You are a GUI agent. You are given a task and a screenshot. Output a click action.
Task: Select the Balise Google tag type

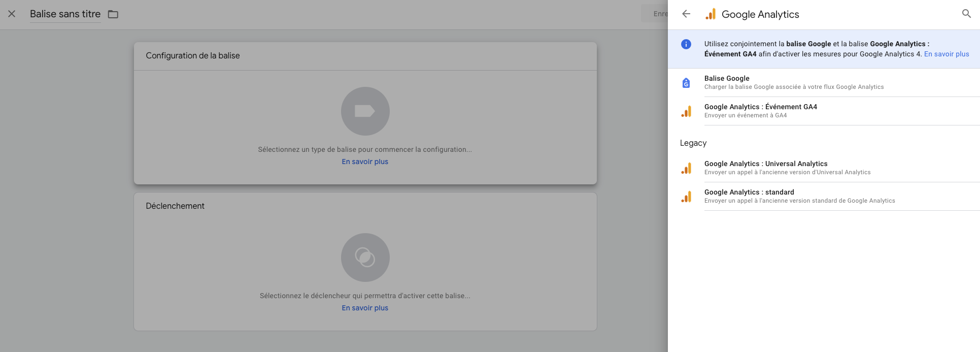pyautogui.click(x=824, y=82)
